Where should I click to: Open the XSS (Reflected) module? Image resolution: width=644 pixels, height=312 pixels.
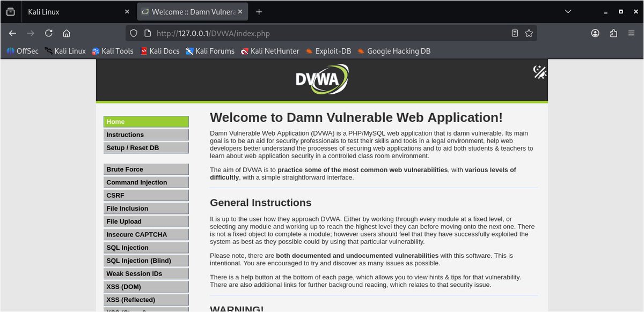tap(146, 300)
